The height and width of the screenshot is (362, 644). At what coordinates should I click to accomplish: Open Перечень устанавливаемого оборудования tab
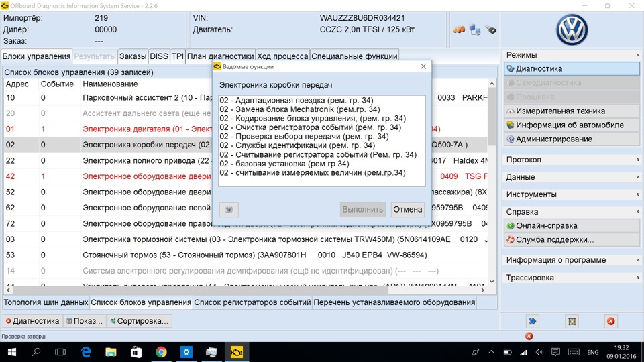tap(394, 302)
